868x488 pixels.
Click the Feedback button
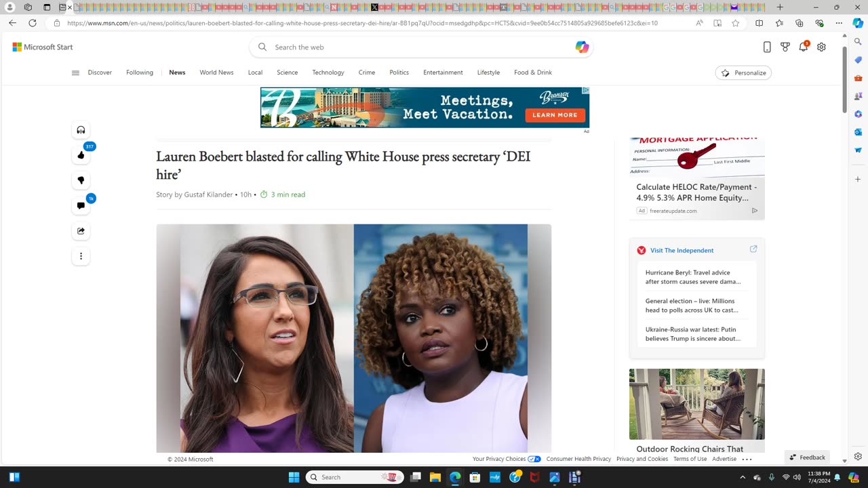(807, 457)
